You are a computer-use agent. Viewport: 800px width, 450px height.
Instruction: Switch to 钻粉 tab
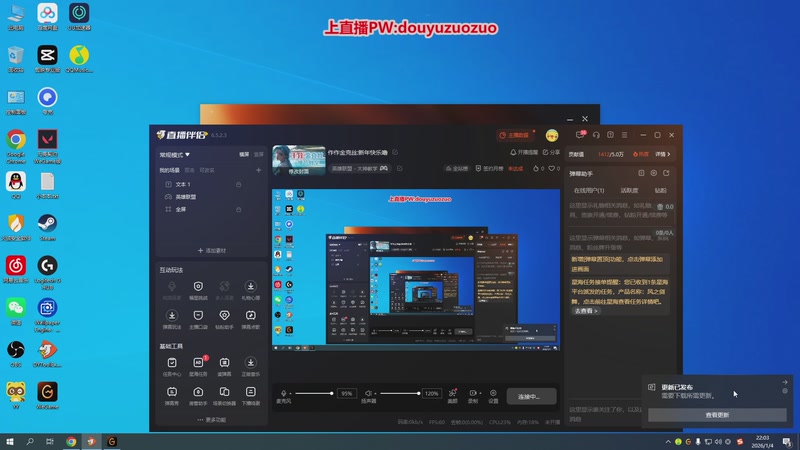point(660,190)
